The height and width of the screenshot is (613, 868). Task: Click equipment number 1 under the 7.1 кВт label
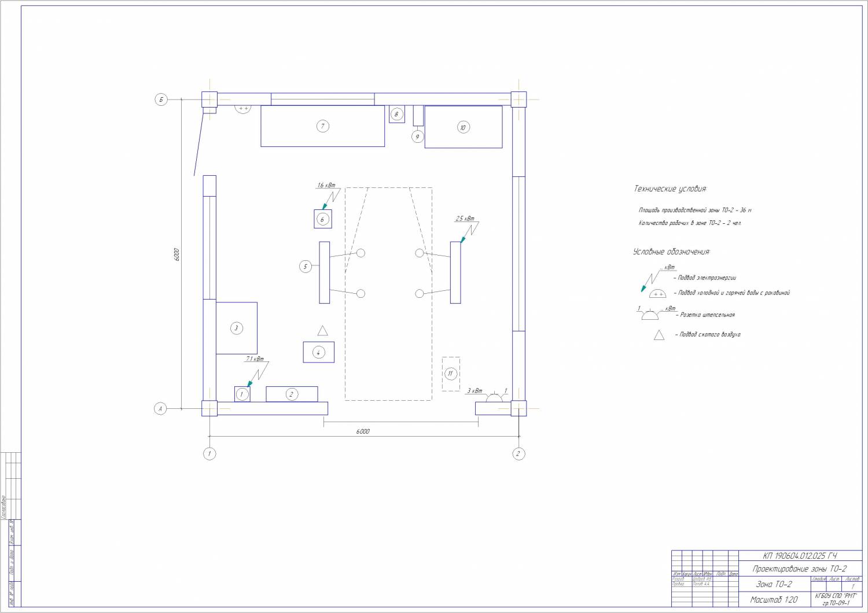pos(242,394)
